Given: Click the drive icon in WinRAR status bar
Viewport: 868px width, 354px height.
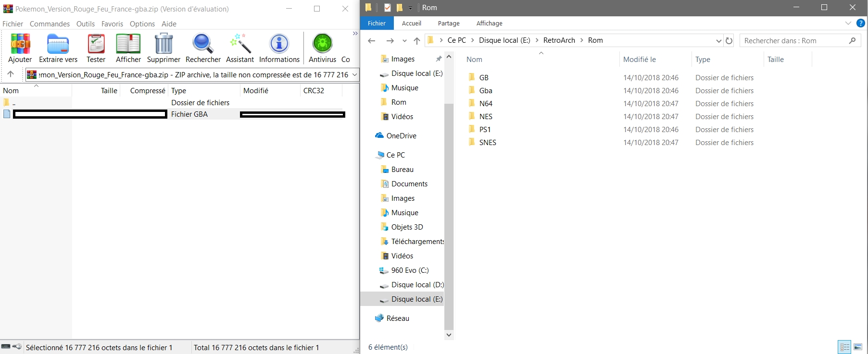Looking at the screenshot, I should (x=6, y=346).
